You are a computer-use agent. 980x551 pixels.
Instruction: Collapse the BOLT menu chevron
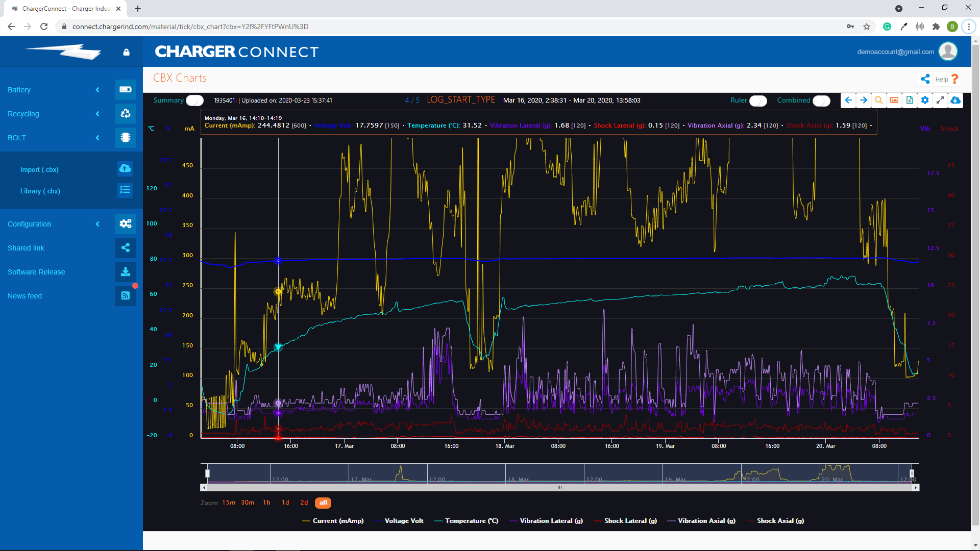[97, 138]
